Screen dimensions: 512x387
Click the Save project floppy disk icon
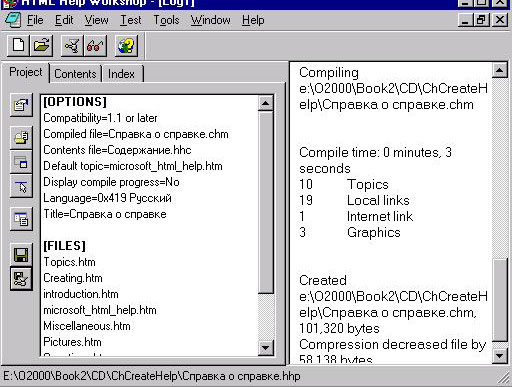21,255
